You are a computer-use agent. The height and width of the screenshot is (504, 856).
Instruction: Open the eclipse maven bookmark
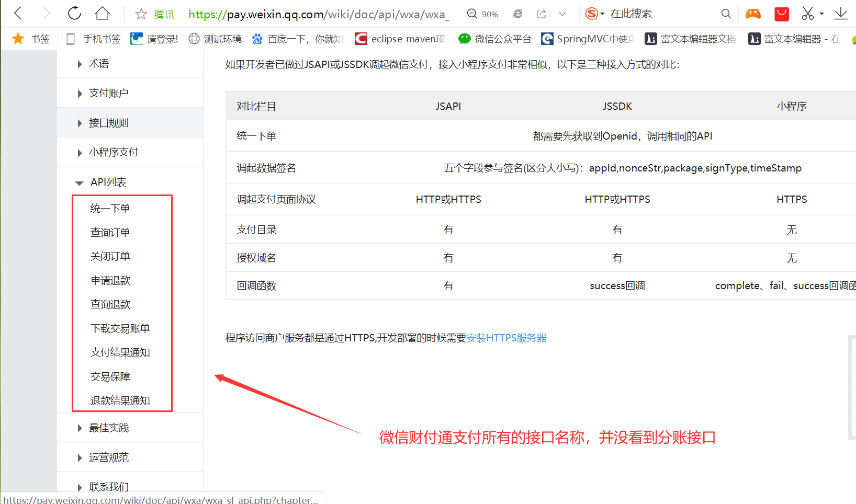click(401, 39)
